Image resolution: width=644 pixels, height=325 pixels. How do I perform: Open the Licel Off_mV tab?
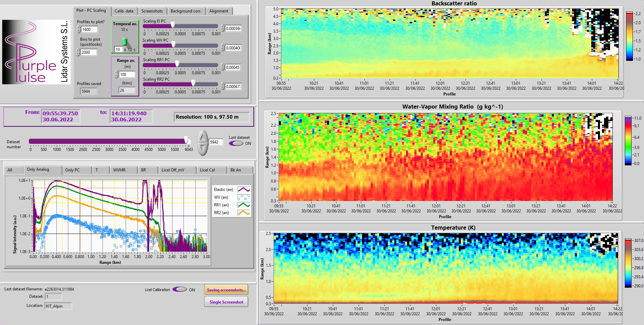point(177,170)
